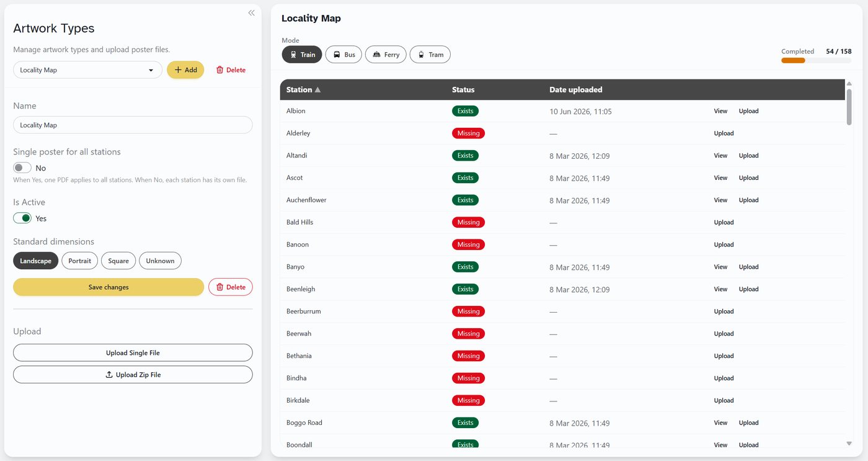The image size is (868, 461).
Task: Select Square standard dimension
Action: (118, 261)
